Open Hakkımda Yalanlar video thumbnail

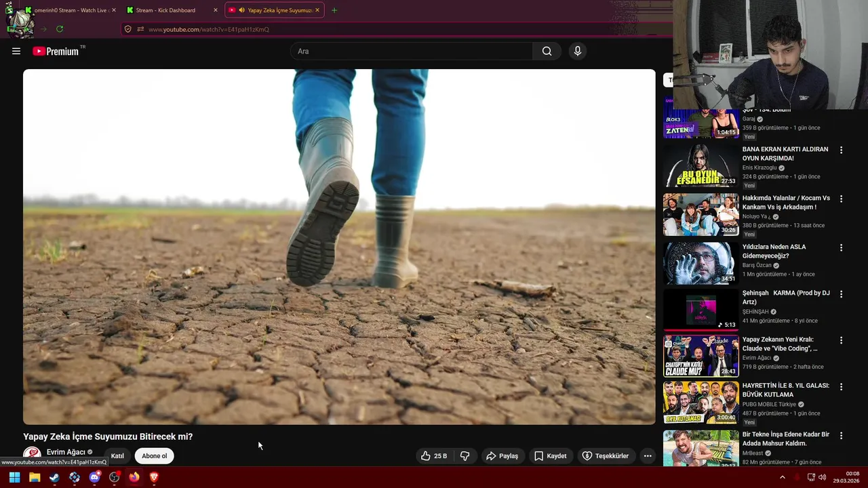(x=701, y=214)
